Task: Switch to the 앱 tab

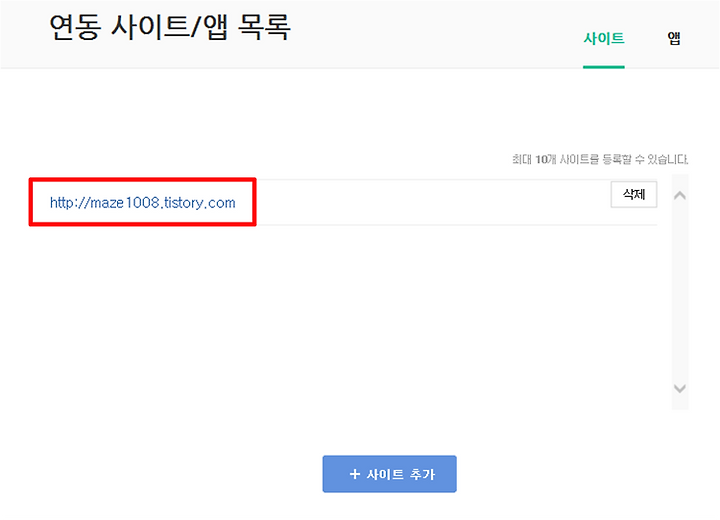Action: tap(674, 38)
